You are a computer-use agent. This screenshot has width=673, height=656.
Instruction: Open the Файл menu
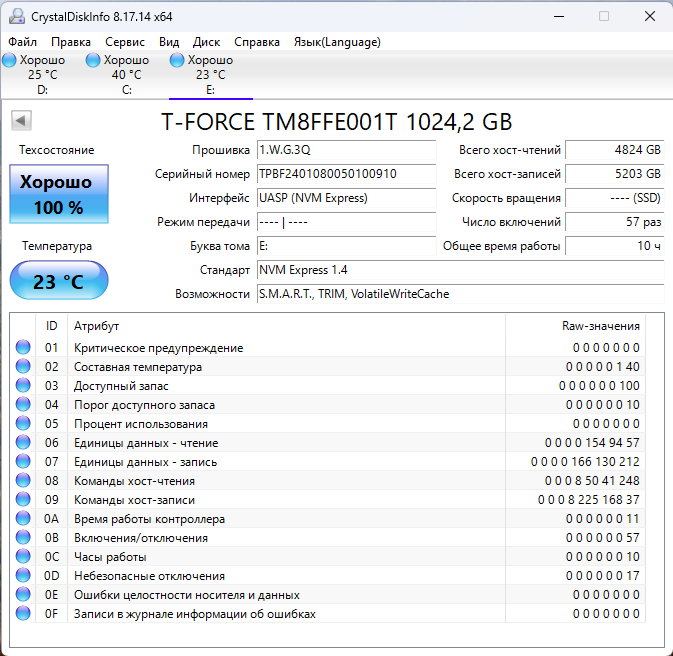22,42
